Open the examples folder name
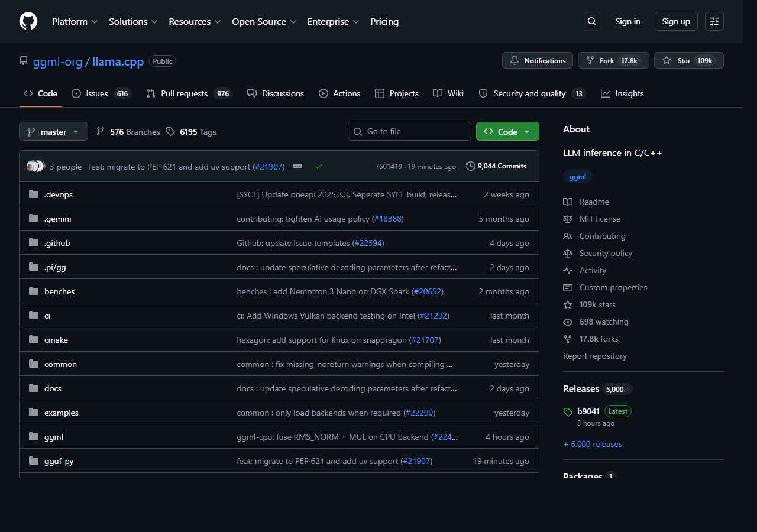 click(x=62, y=413)
